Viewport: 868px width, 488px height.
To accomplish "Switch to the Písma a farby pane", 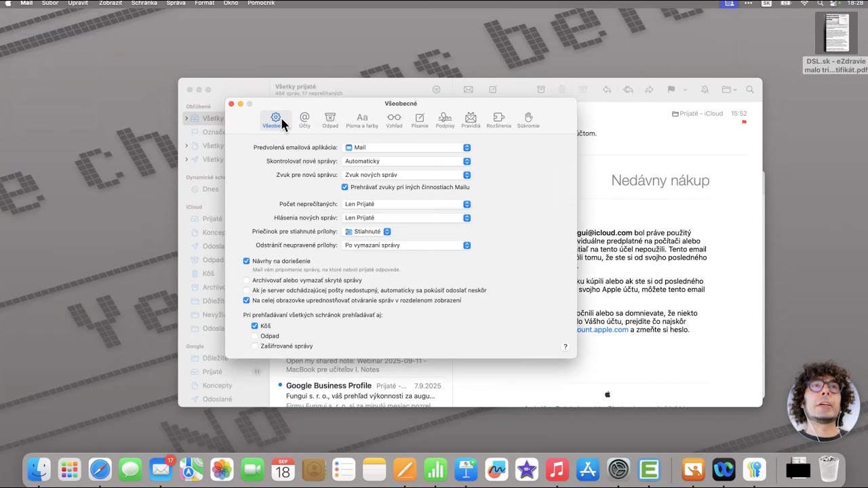I will click(x=362, y=121).
